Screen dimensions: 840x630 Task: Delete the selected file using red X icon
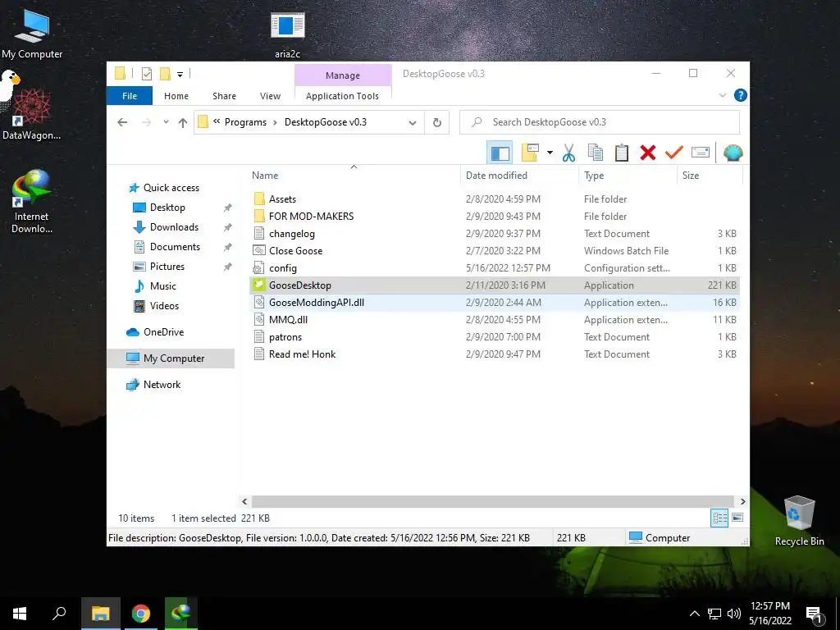648,153
